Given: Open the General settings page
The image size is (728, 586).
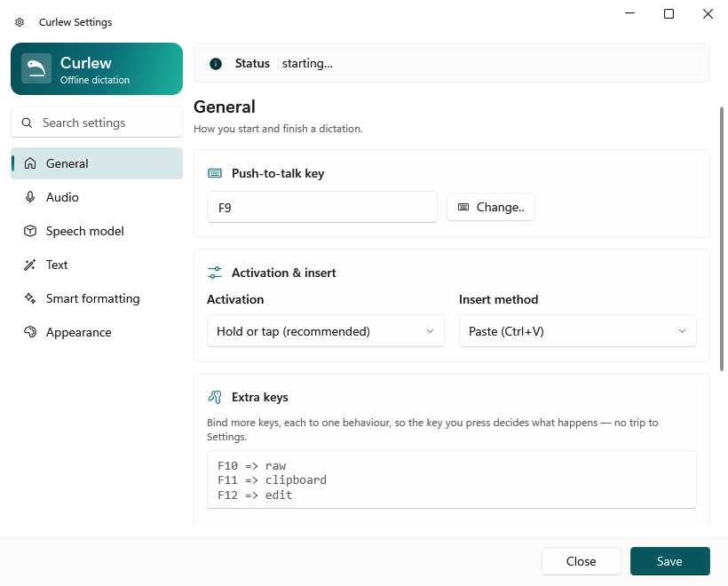Looking at the screenshot, I should 97,163.
